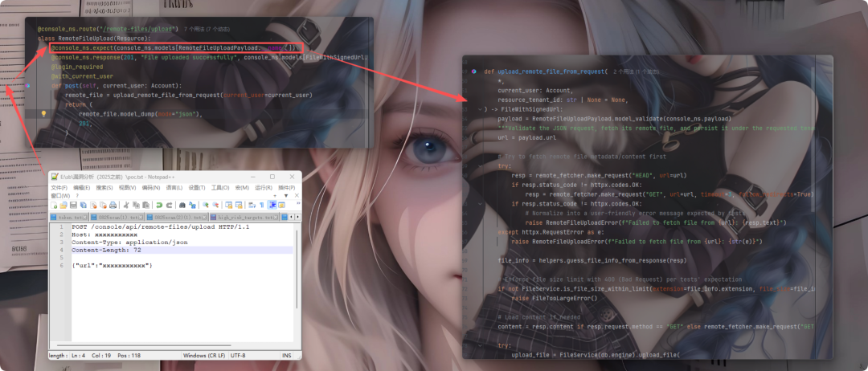Image resolution: width=868 pixels, height=371 pixels.
Task: Click the tab bar scroll-left arrow
Action: [x=291, y=217]
